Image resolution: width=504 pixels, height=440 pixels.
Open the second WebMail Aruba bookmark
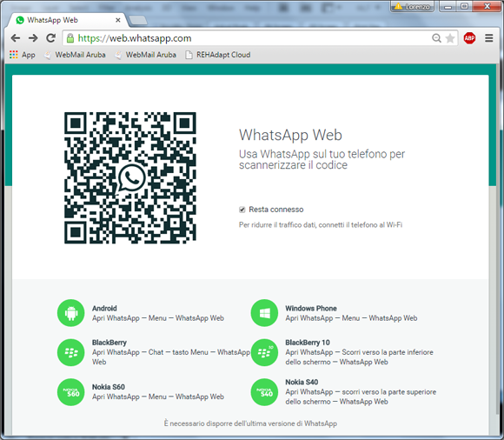[145, 55]
